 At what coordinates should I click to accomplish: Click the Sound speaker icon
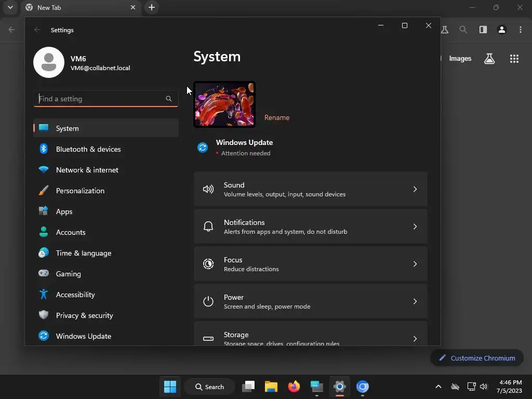tap(208, 189)
